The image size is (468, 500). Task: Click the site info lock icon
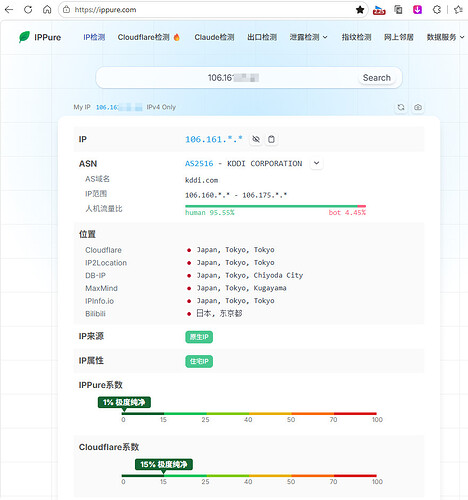click(67, 10)
